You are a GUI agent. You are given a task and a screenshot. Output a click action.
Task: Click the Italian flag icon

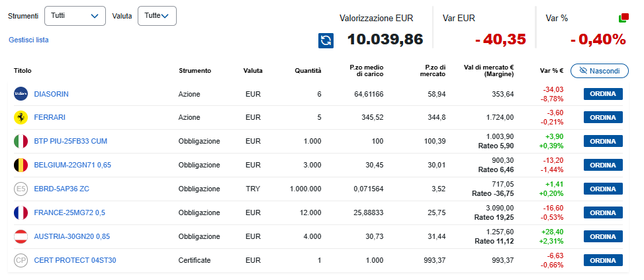pos(21,142)
